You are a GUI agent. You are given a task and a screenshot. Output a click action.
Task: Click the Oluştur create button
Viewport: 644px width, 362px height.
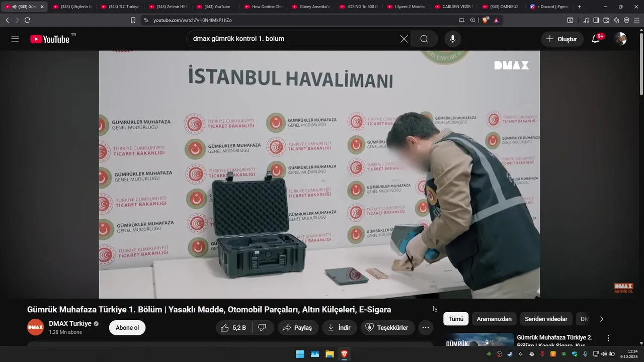coord(562,39)
